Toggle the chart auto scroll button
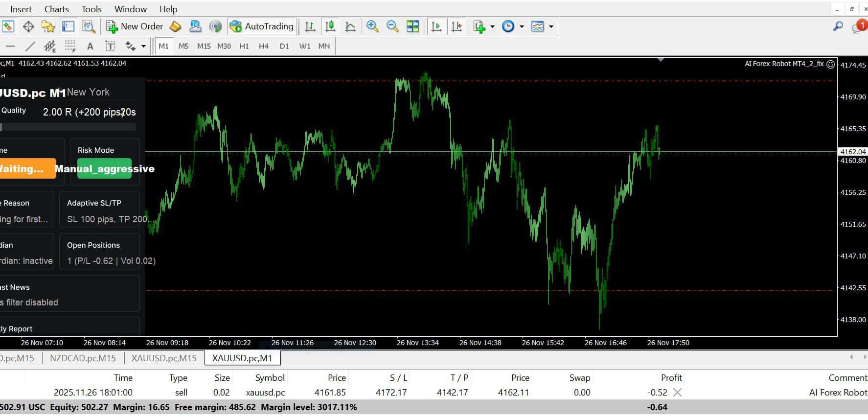The image size is (868, 420). click(436, 26)
